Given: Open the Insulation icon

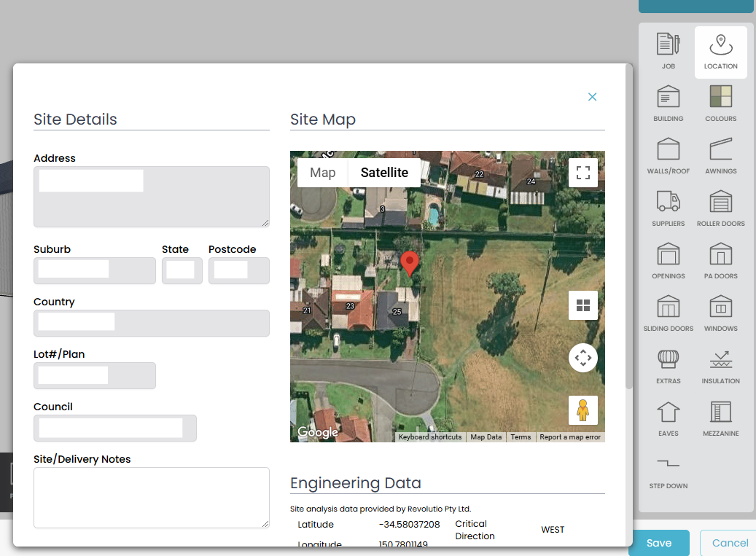Looking at the screenshot, I should pos(720,367).
